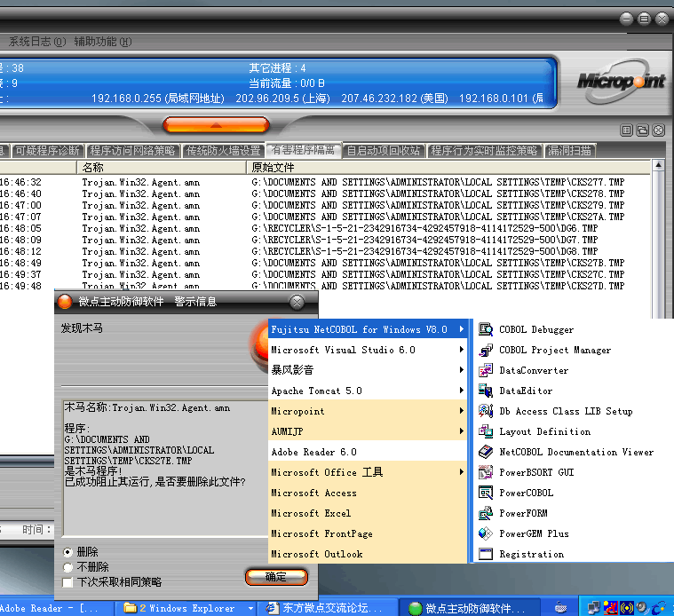Switch to 程序访问网络策略 tab
This screenshot has height=616, width=674.
133,151
